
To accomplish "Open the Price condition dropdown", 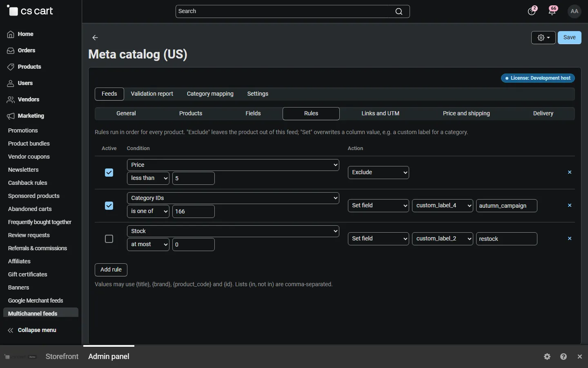I will click(233, 165).
